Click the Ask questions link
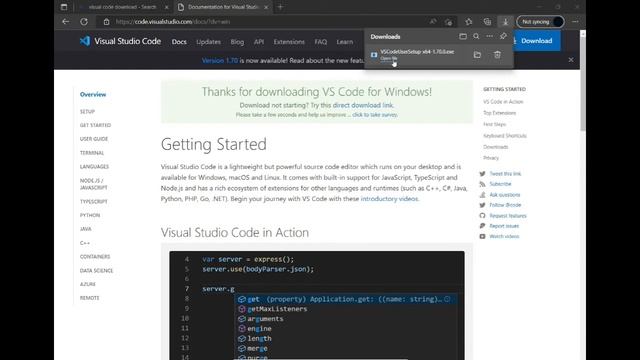Image resolution: width=640 pixels, height=360 pixels. pyautogui.click(x=504, y=195)
